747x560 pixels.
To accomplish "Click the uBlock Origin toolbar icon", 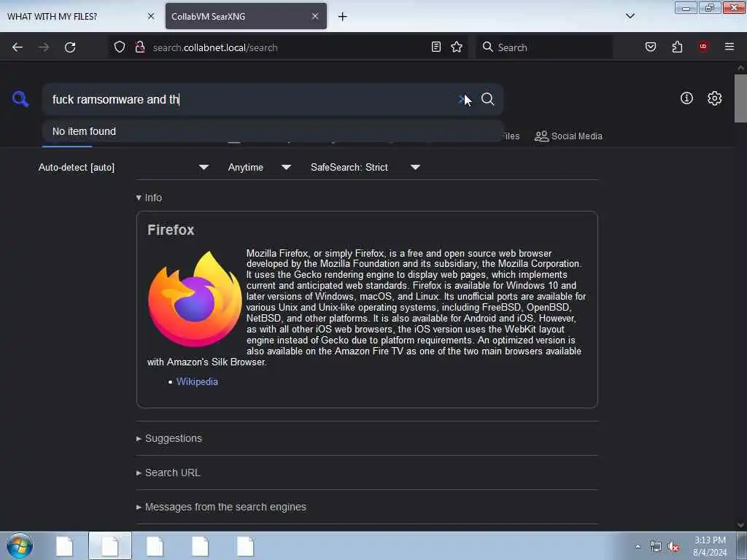I will point(703,47).
